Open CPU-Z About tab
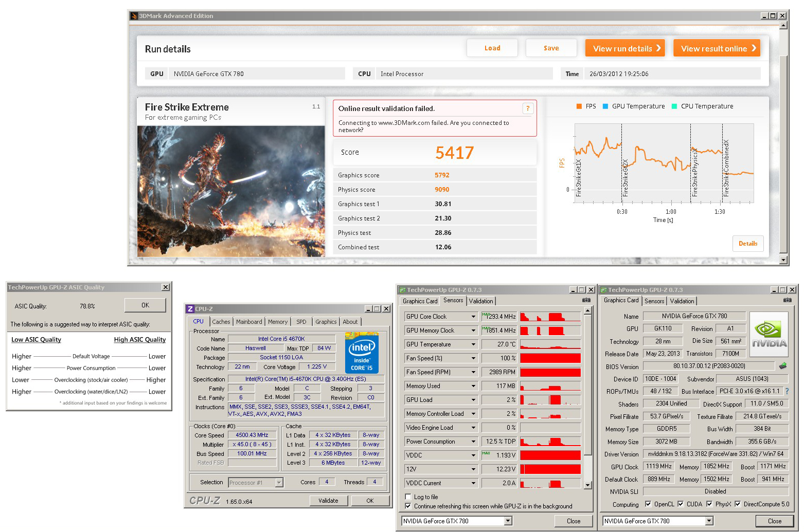 coord(350,322)
